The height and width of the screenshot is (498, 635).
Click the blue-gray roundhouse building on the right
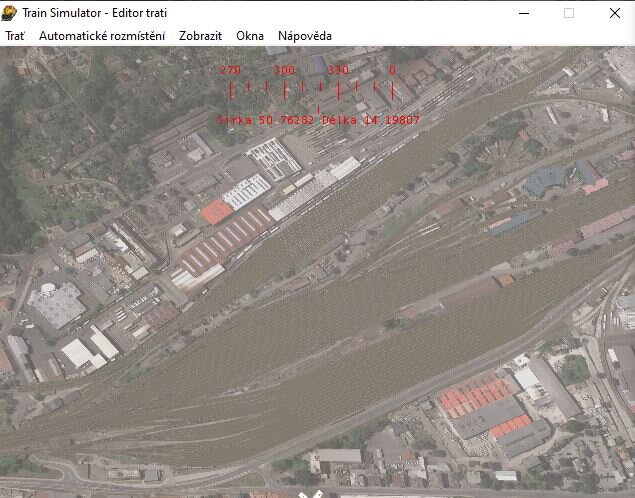coord(545,181)
